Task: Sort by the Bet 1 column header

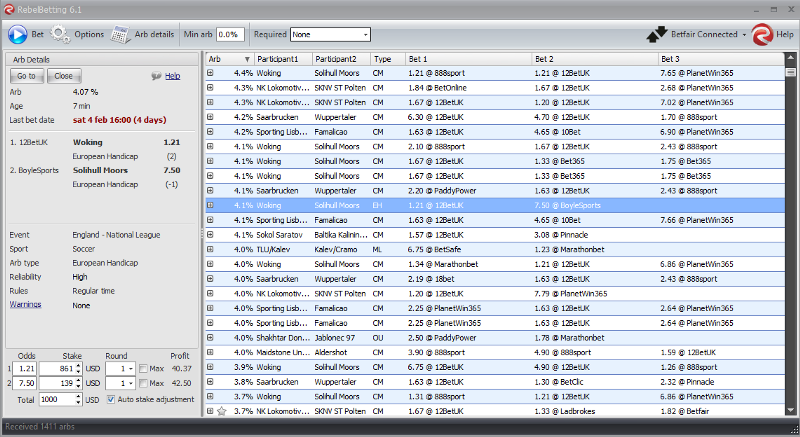Action: point(468,59)
